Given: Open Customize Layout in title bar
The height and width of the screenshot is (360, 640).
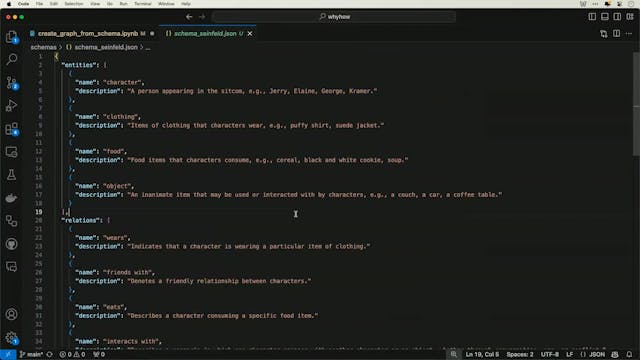Looking at the screenshot, I should click(630, 17).
